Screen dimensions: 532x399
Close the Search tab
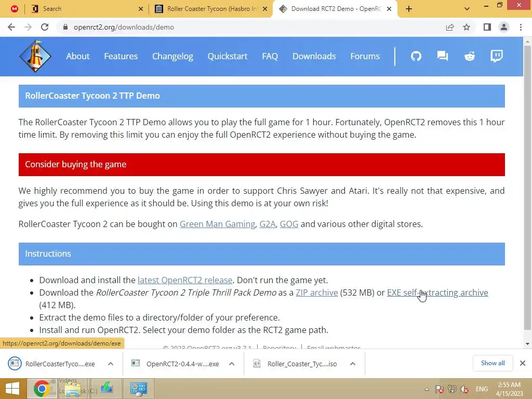pyautogui.click(x=141, y=9)
